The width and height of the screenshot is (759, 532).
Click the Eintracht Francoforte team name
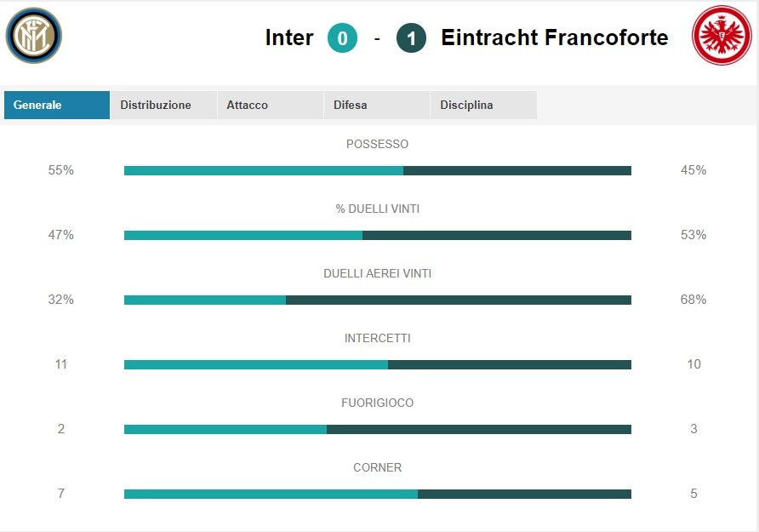555,37
